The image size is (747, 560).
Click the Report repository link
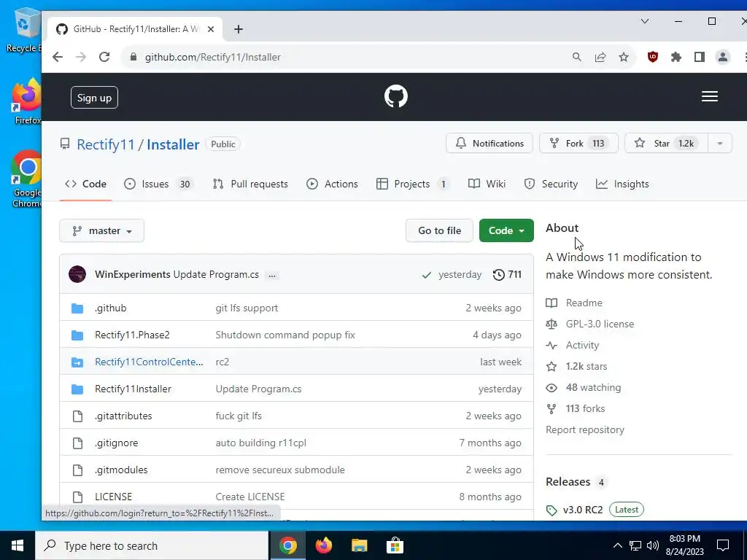pyautogui.click(x=584, y=429)
